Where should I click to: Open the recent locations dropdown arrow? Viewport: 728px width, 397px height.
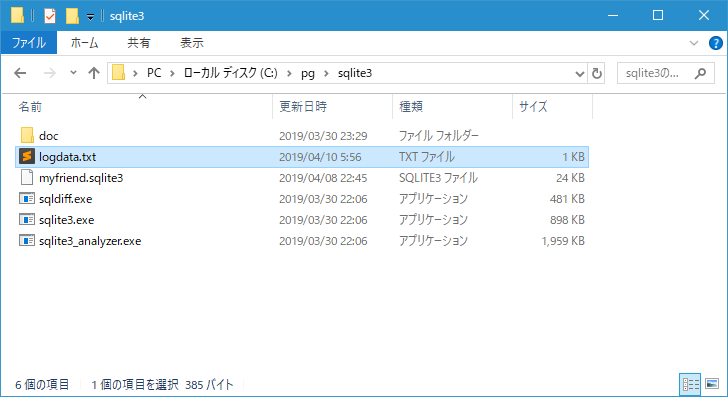tap(73, 73)
